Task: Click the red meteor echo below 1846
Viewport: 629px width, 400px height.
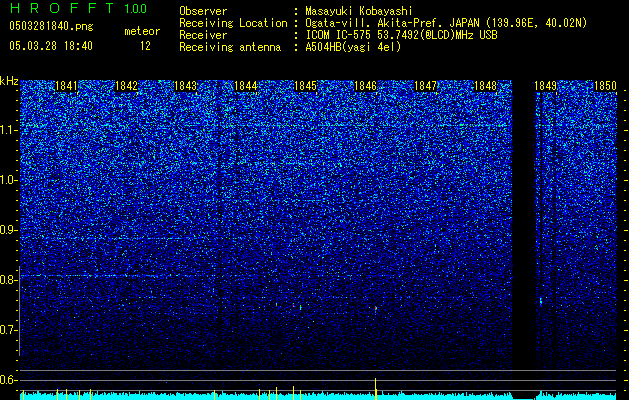Action: click(376, 308)
